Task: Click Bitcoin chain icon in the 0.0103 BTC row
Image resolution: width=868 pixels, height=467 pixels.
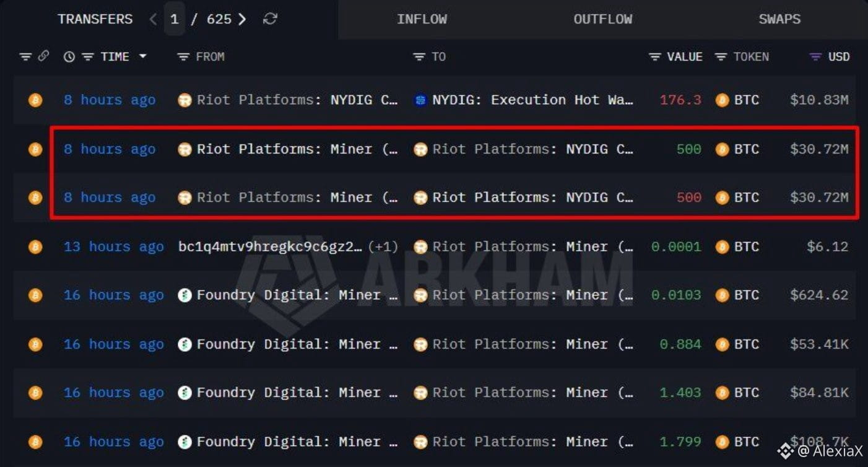Action: coord(35,295)
